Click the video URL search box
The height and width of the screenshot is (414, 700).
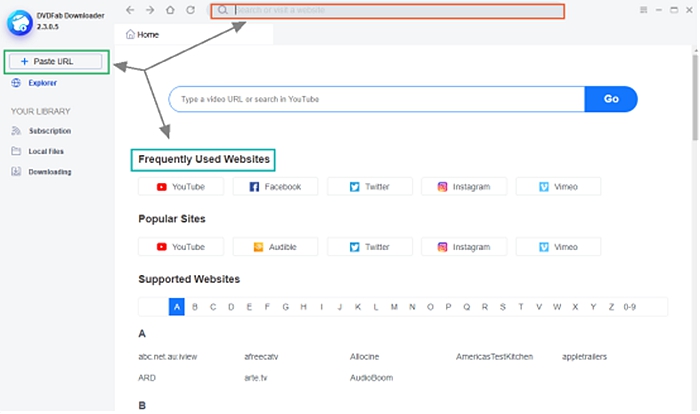coord(377,99)
